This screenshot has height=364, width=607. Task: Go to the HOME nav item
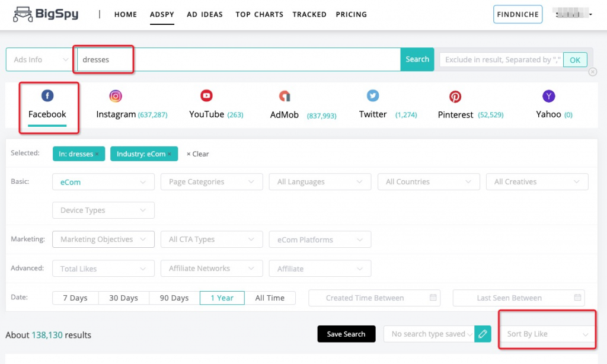click(126, 14)
